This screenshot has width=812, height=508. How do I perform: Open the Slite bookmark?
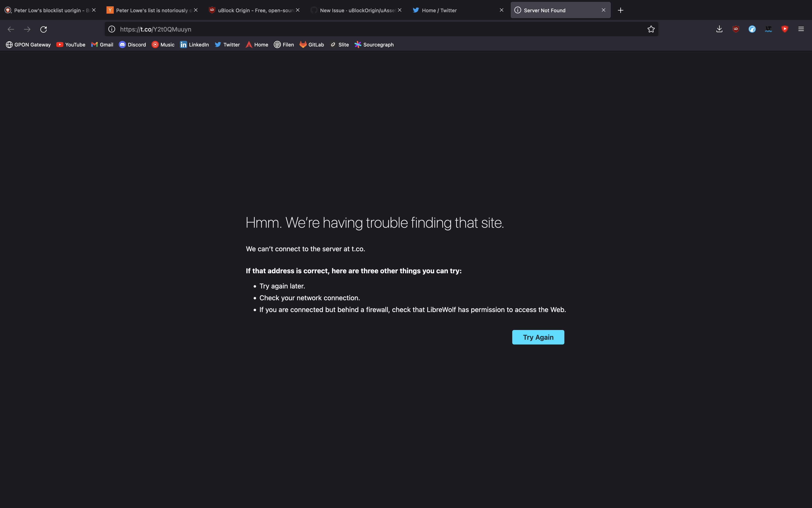click(x=339, y=45)
